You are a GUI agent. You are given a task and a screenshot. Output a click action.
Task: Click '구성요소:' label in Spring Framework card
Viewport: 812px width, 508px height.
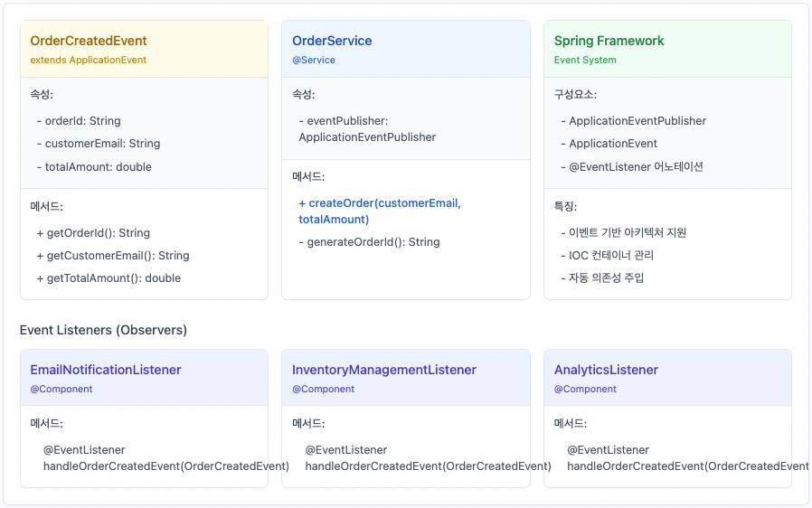click(575, 95)
